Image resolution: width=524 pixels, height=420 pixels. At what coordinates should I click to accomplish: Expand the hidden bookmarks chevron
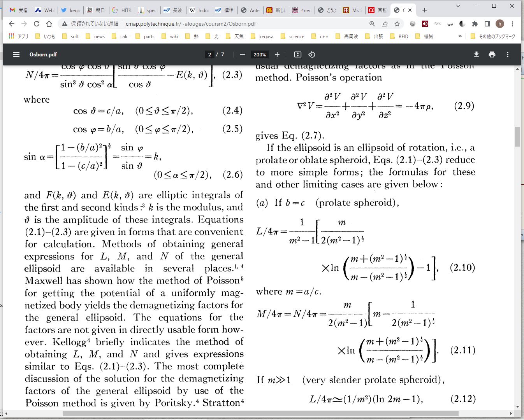460,36
